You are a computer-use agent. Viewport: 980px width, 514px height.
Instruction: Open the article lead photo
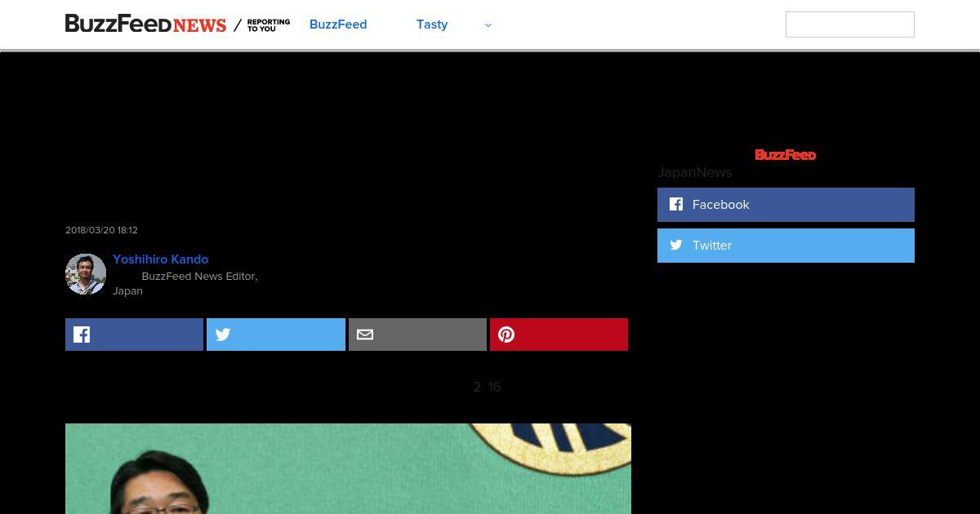pyautogui.click(x=348, y=468)
